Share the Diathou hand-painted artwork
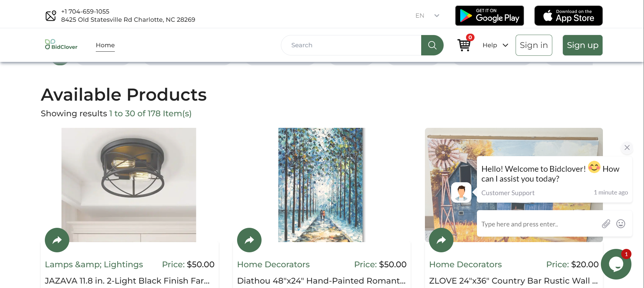 click(249, 240)
